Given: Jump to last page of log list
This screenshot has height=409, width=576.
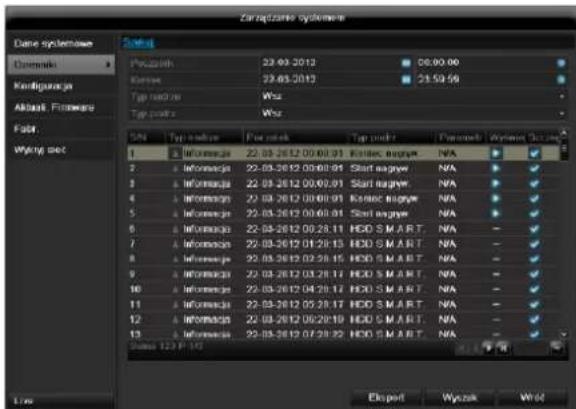Looking at the screenshot, I should coord(503,347).
